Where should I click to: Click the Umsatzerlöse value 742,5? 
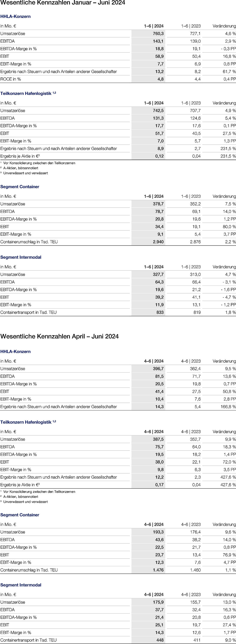[158, 111]
